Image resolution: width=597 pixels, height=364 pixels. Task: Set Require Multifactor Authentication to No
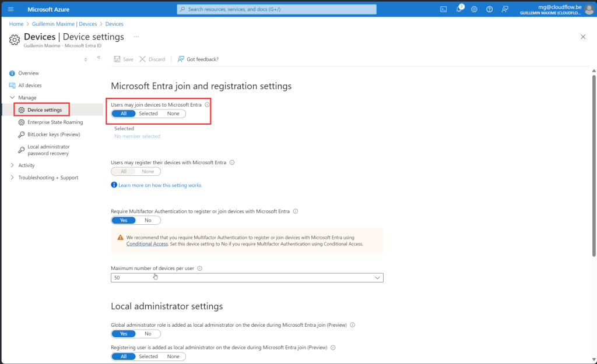coord(148,220)
